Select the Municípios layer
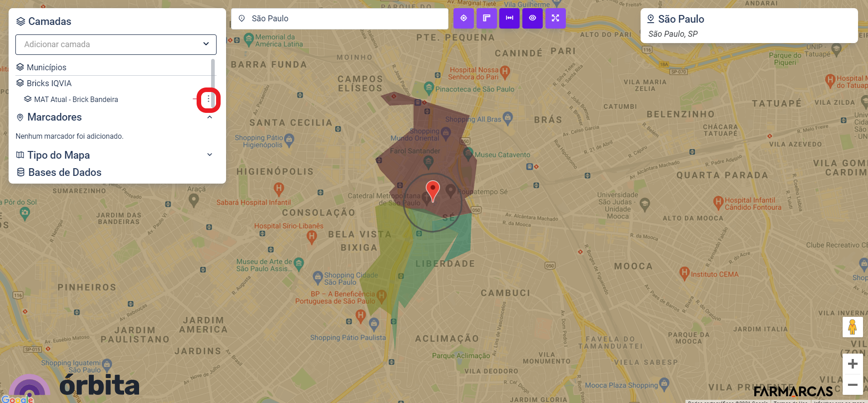Viewport: 868px width, 403px height. (47, 68)
